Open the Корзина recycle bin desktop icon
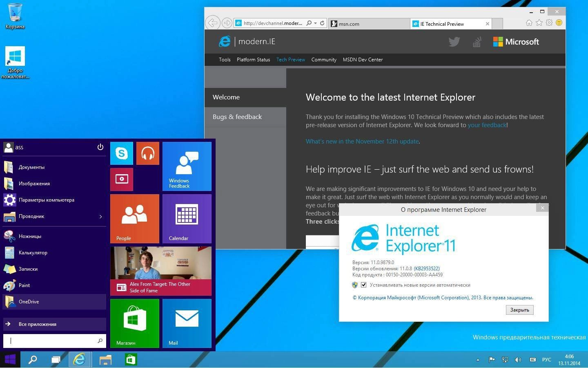The width and height of the screenshot is (588, 368). coord(15,16)
